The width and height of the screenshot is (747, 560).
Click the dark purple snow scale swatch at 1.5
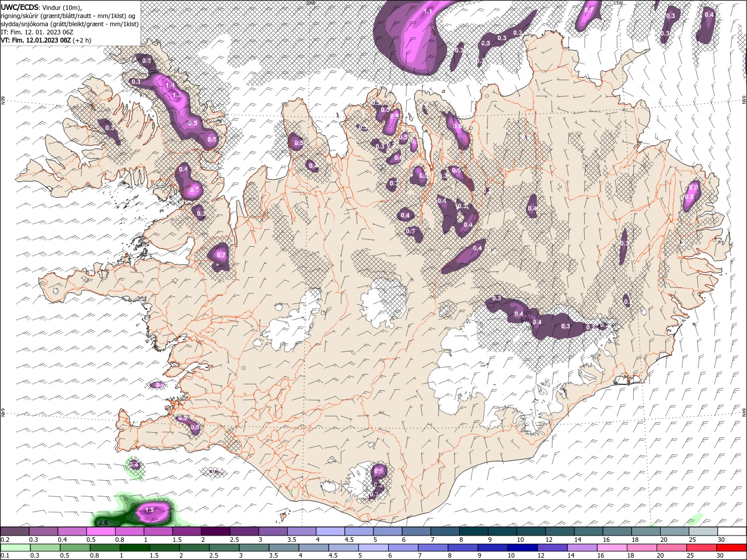coord(187,531)
